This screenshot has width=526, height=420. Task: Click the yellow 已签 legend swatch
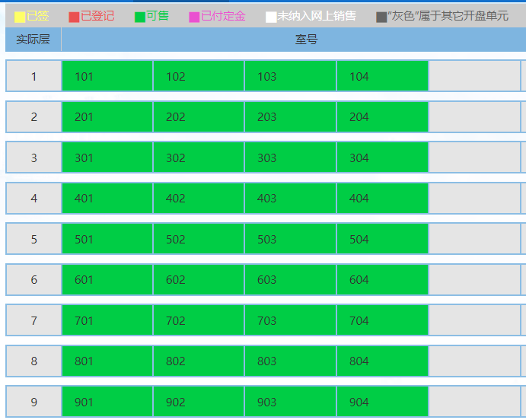[20, 17]
